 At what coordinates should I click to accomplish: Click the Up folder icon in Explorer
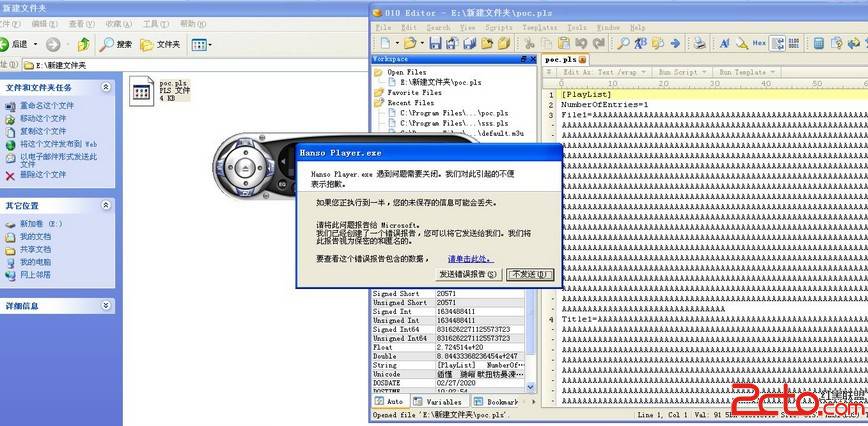pos(83,44)
